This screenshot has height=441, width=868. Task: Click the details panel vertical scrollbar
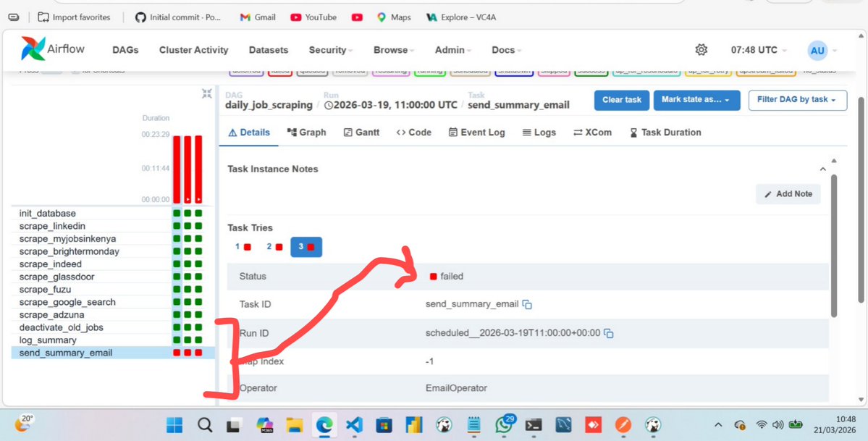834,246
